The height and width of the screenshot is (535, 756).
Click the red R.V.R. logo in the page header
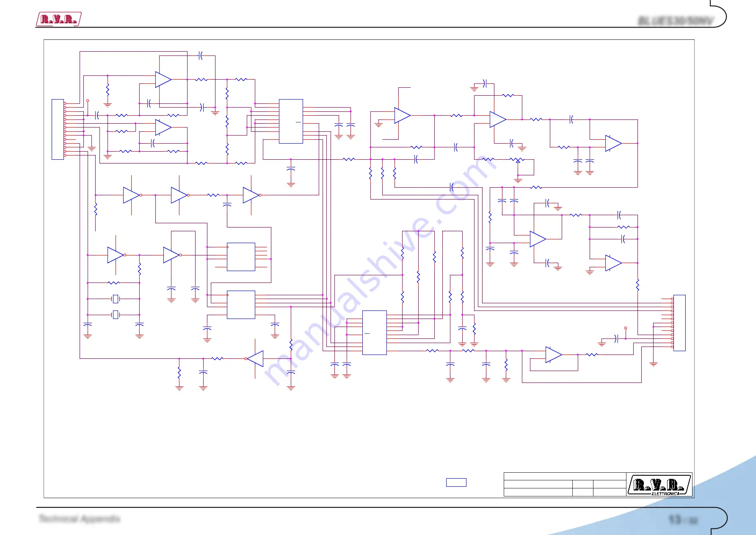pos(58,19)
